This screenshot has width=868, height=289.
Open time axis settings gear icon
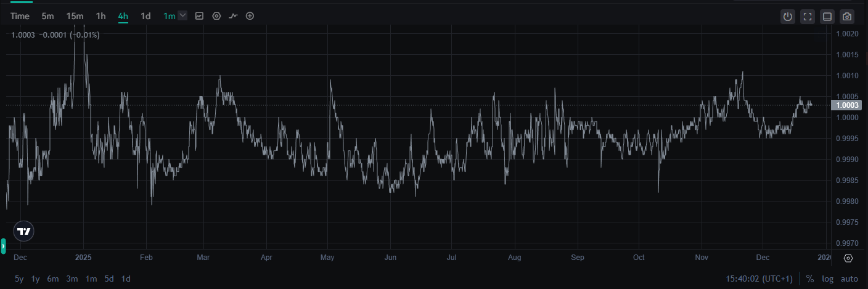click(x=848, y=258)
